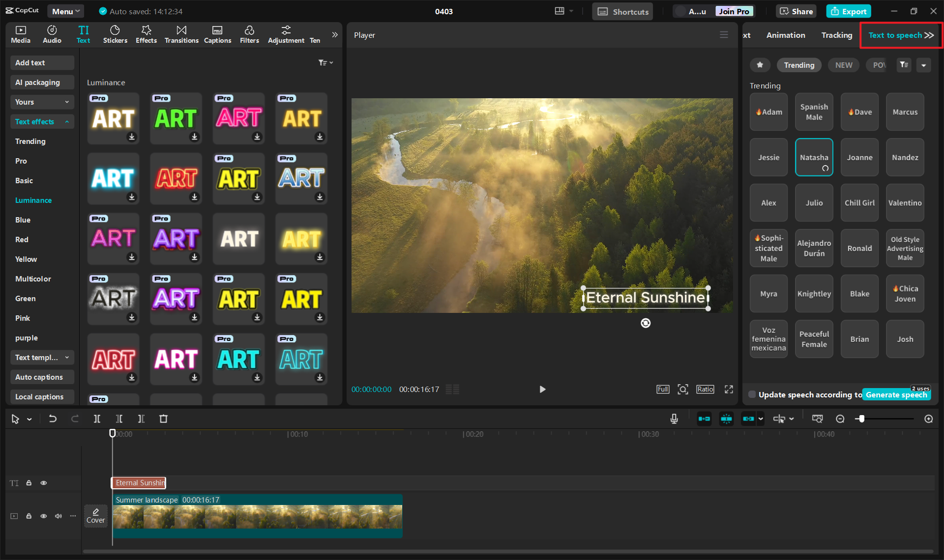Open the Menu dropdown
944x560 pixels.
coord(65,11)
